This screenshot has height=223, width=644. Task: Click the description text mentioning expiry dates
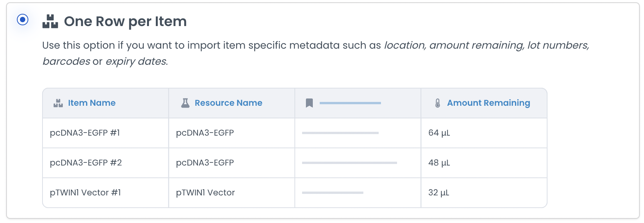click(x=136, y=61)
